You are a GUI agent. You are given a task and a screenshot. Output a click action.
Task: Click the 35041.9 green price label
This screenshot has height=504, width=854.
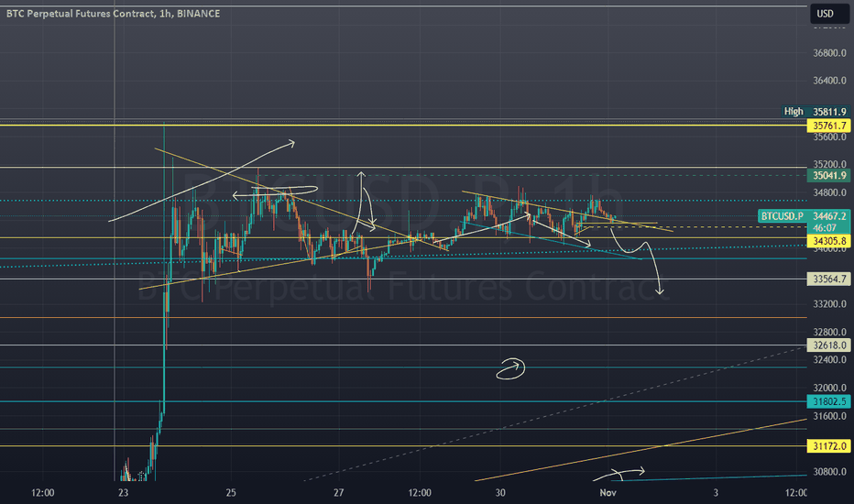point(828,175)
